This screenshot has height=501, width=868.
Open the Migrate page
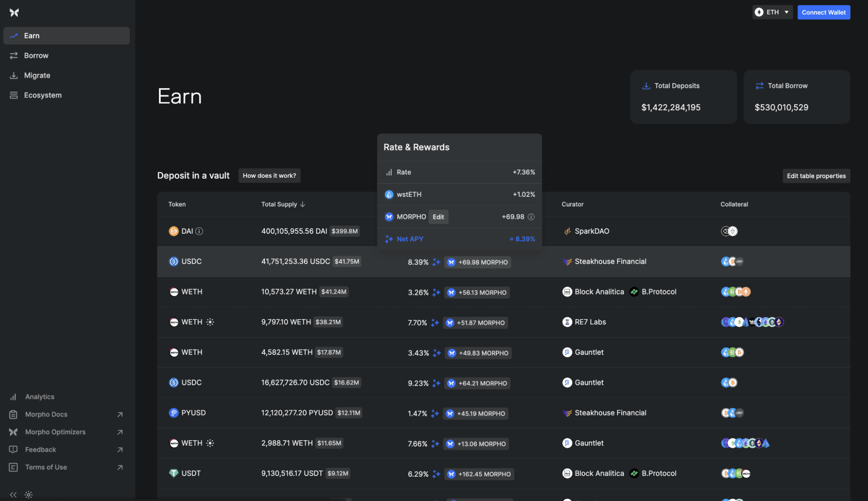coord(37,76)
